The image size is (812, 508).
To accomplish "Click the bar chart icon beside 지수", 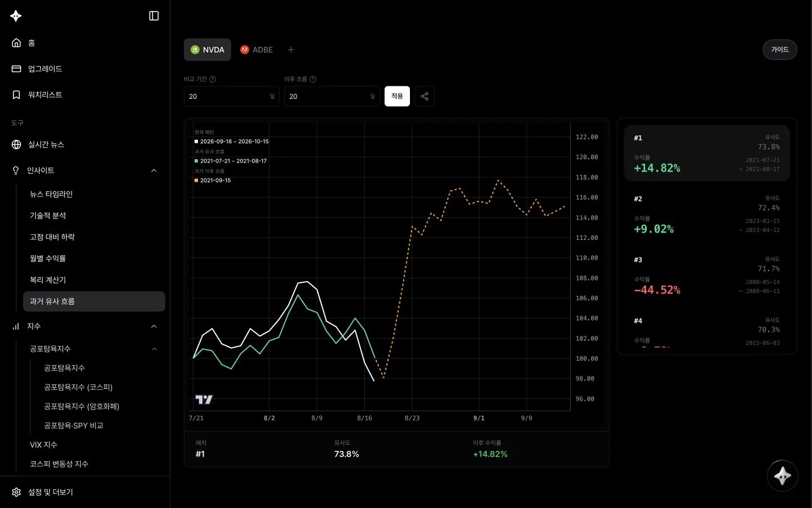I will click(x=16, y=326).
